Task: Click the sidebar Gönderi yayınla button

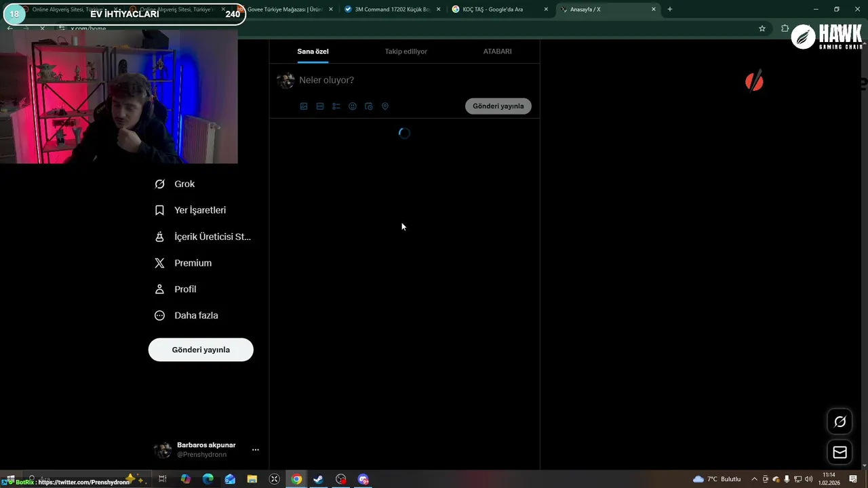Action: click(x=201, y=350)
